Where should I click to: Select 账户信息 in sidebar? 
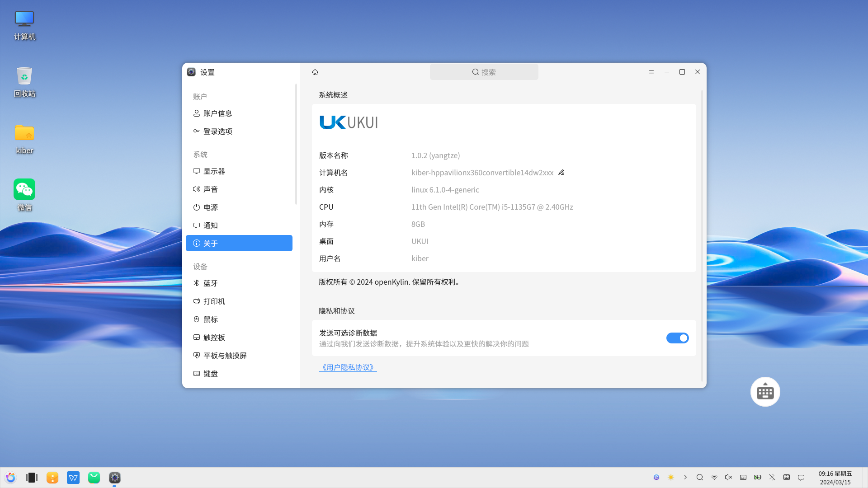[239, 113]
